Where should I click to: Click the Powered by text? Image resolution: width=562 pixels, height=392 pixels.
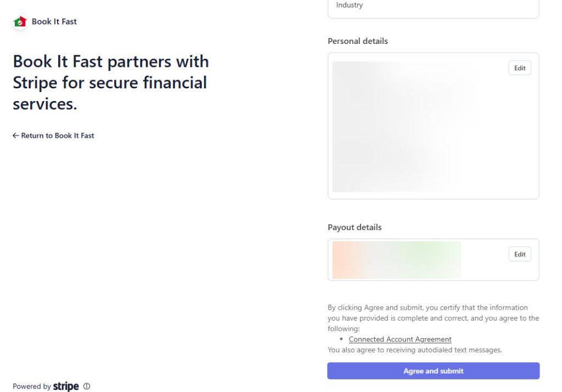tap(31, 387)
